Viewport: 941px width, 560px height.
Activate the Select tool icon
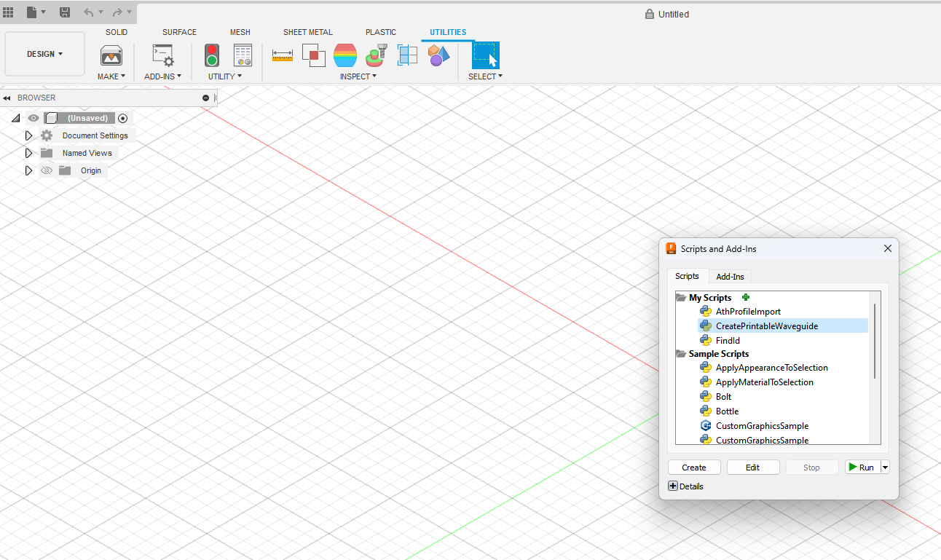tap(486, 55)
